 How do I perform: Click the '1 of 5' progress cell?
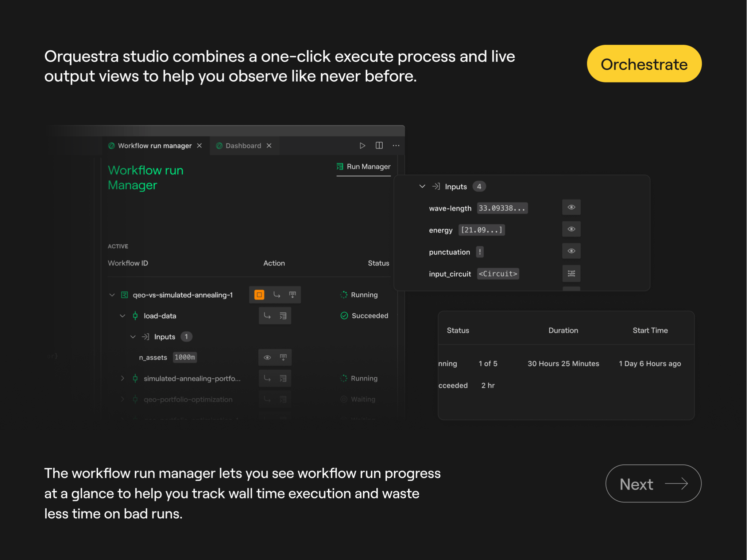point(488,364)
